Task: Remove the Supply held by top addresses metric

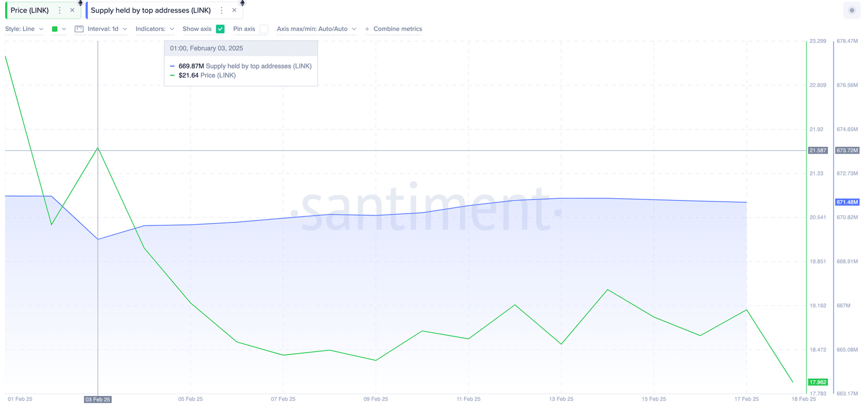Action: [x=234, y=10]
